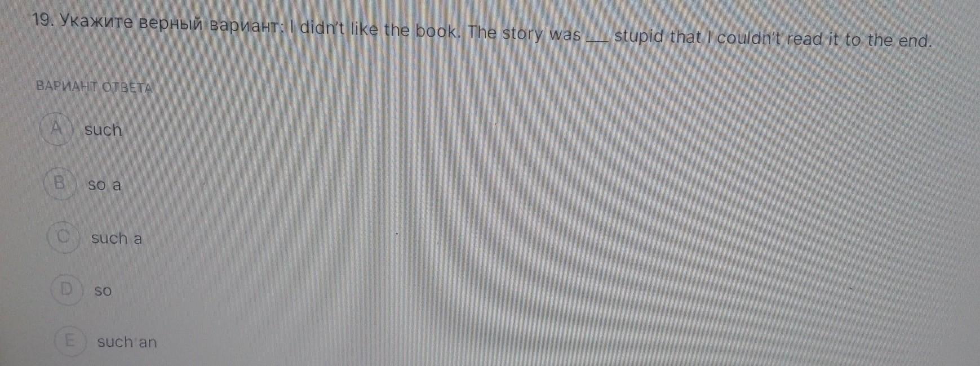Click the 'ВАРИАНТ ОТВЕТА' heading
Viewport: 980px width, 366px height.
94,87
